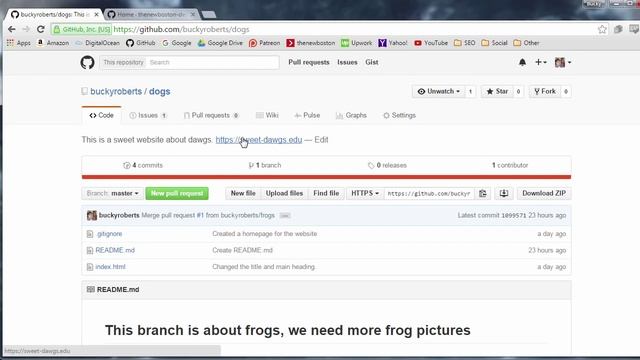The width and height of the screenshot is (640, 360).
Task: Click top nav Issues link
Action: point(347,62)
